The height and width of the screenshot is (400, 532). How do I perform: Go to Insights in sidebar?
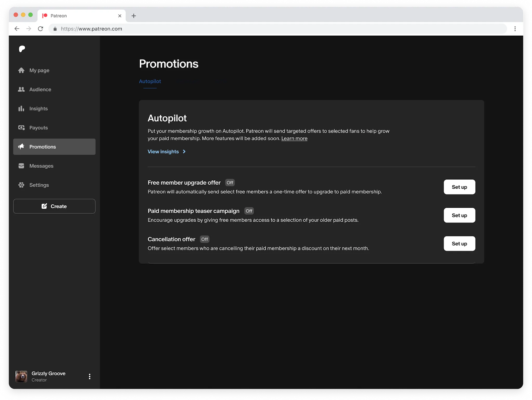tap(54, 108)
